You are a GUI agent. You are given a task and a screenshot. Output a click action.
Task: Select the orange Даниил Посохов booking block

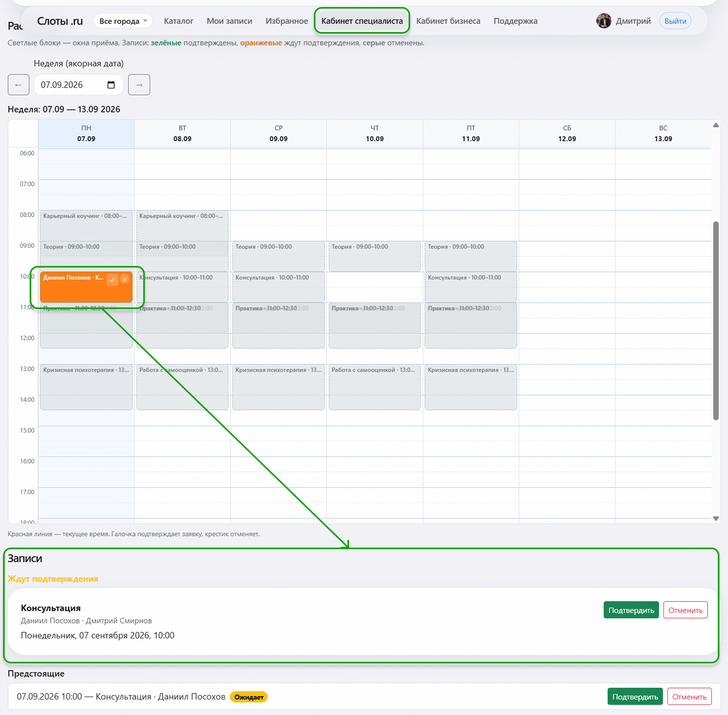pyautogui.click(x=86, y=287)
